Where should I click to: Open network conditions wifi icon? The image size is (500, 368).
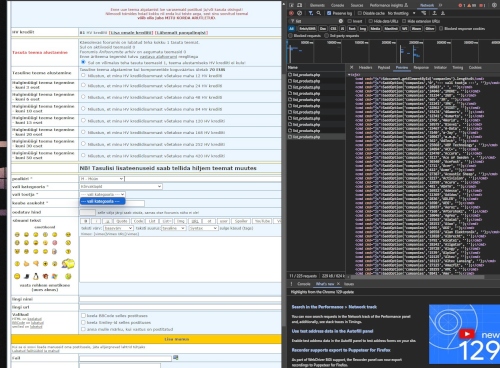point(424,13)
